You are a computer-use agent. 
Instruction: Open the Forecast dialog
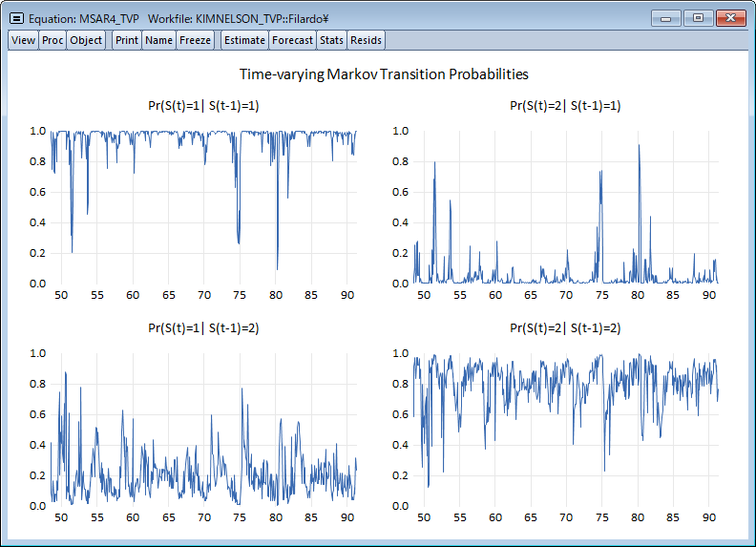click(x=292, y=40)
